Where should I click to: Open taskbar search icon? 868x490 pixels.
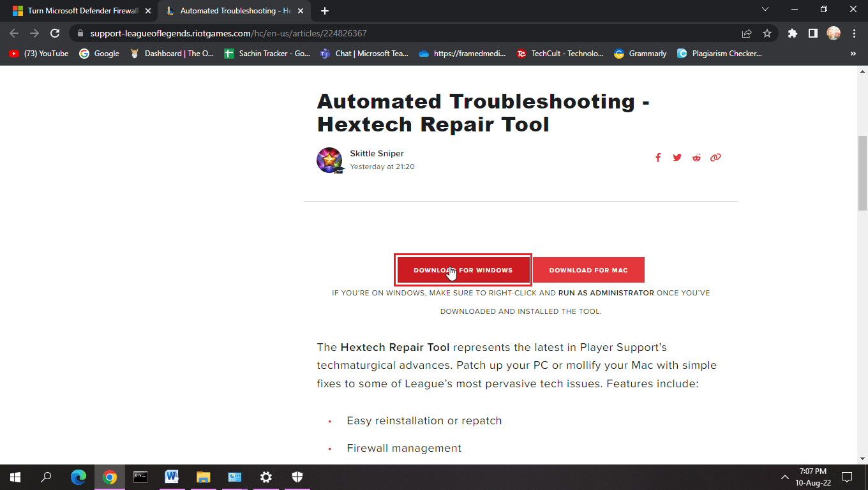tap(46, 477)
